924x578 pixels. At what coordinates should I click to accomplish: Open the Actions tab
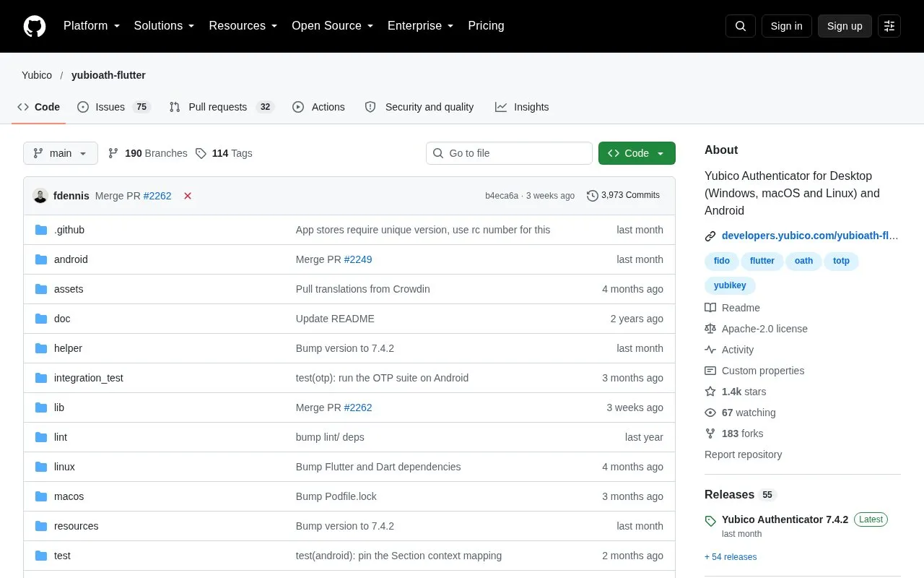pos(318,107)
